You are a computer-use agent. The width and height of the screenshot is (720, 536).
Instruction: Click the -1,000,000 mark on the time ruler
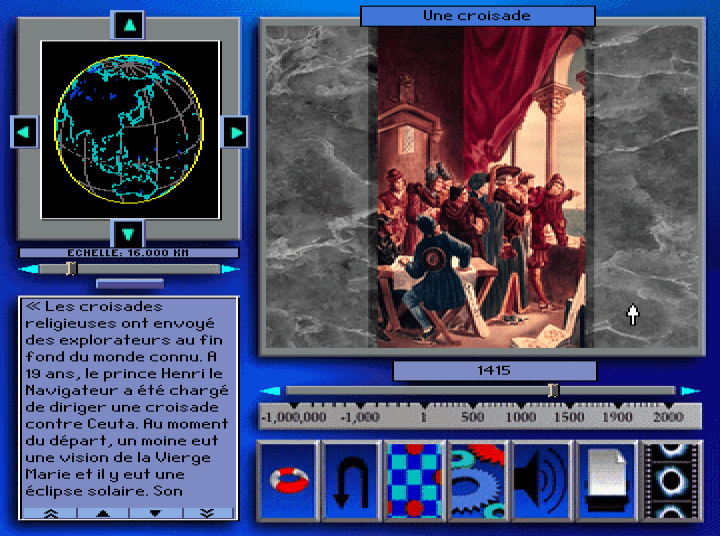[x=294, y=417]
